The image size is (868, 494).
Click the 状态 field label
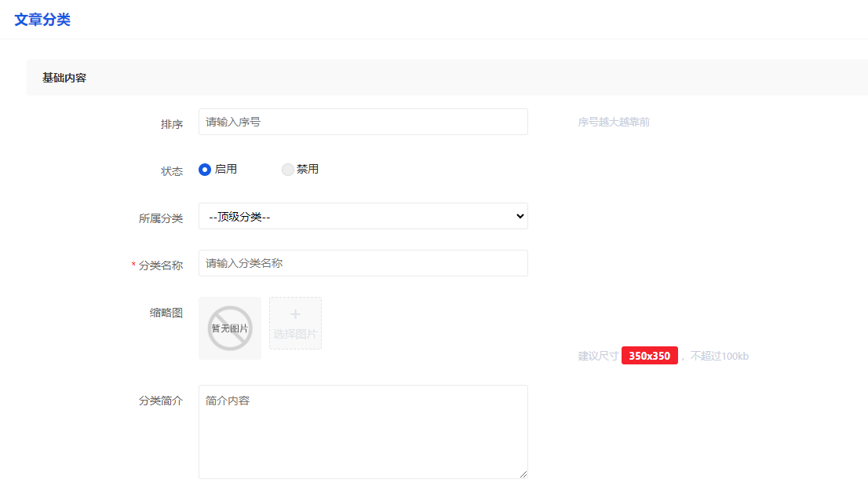click(x=172, y=171)
